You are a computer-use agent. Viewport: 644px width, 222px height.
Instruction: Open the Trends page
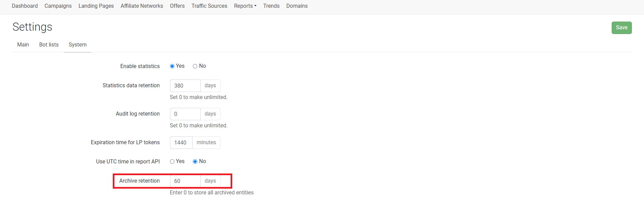click(x=271, y=6)
